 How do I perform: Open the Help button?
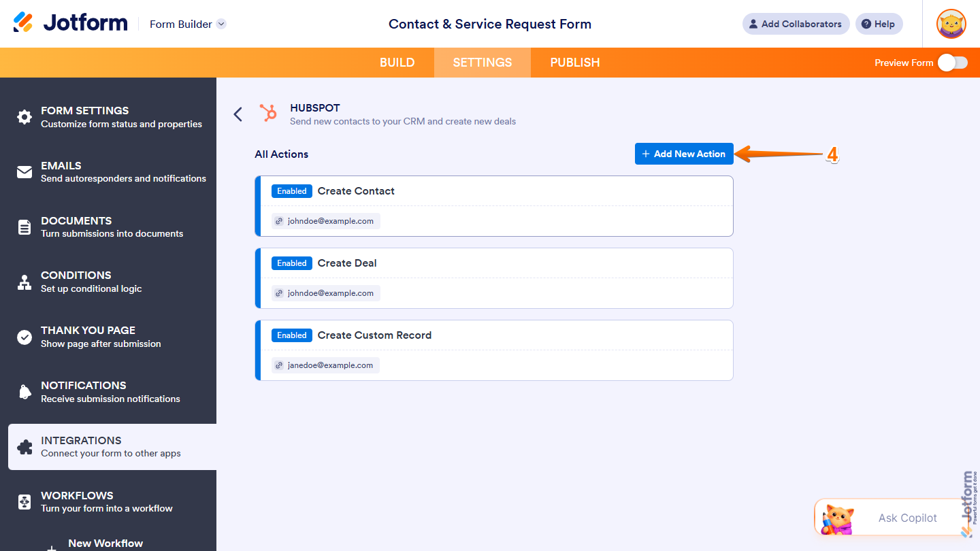tap(879, 24)
